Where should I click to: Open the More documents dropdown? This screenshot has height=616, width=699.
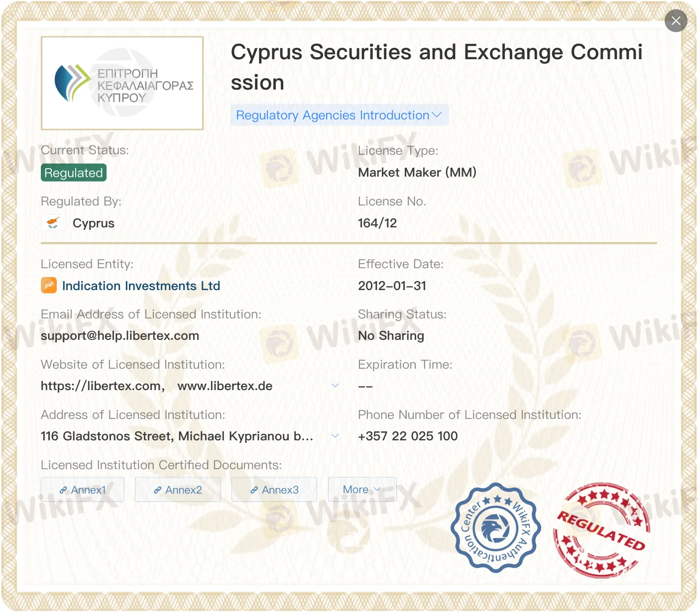[x=362, y=490]
